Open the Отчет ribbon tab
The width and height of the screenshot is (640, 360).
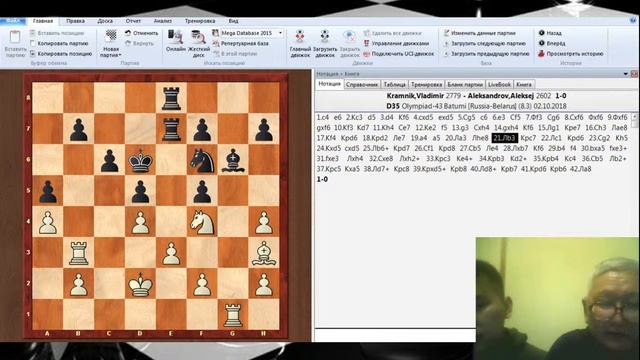pyautogui.click(x=133, y=21)
